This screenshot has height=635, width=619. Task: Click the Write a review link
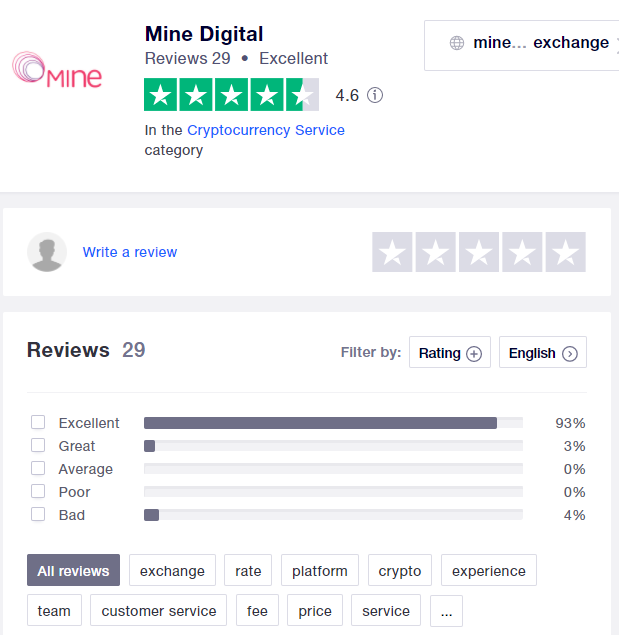pyautogui.click(x=130, y=252)
